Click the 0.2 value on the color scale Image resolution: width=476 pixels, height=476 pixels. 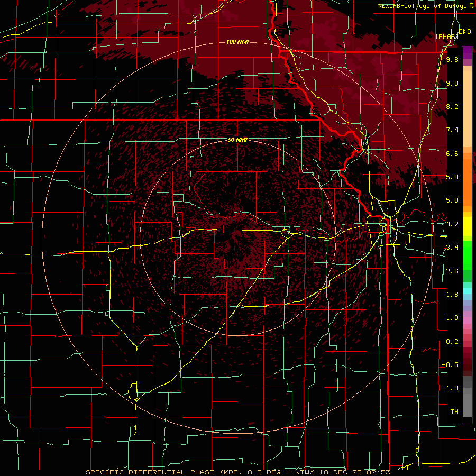coord(452,342)
